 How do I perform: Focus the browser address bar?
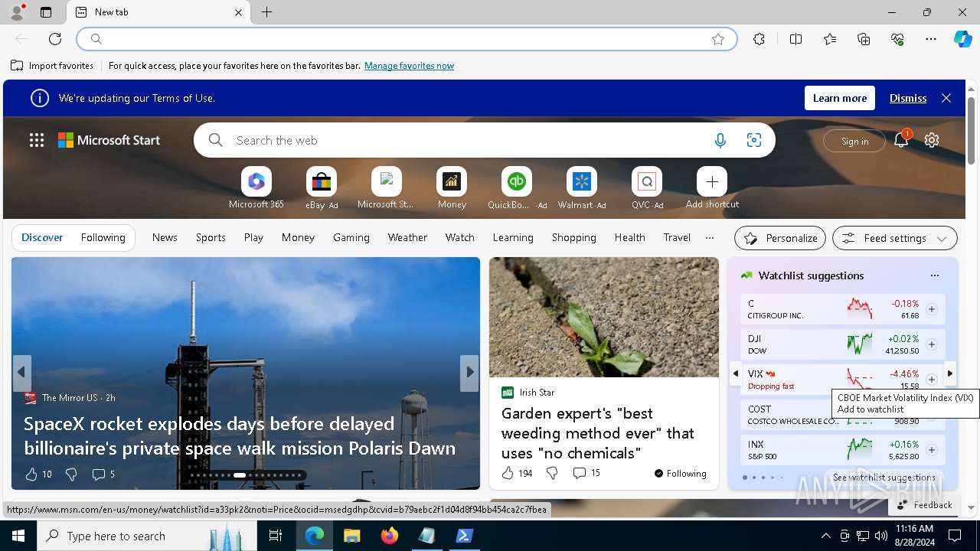[407, 39]
